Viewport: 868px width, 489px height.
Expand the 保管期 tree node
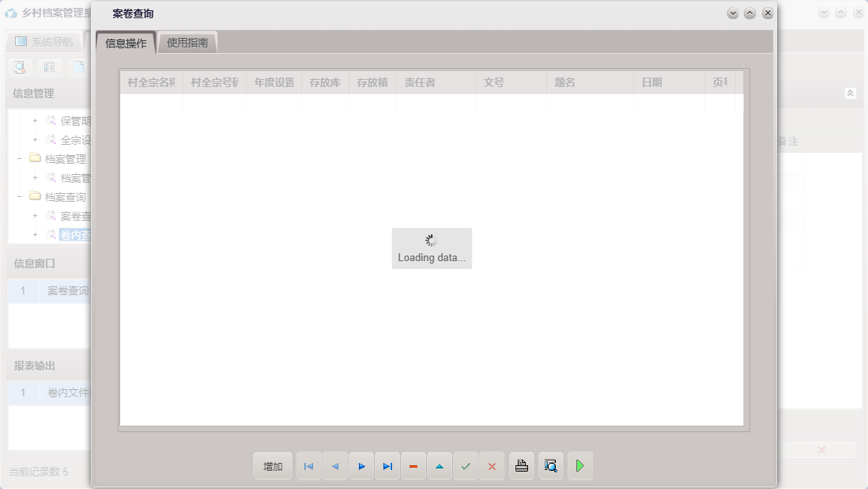35,121
